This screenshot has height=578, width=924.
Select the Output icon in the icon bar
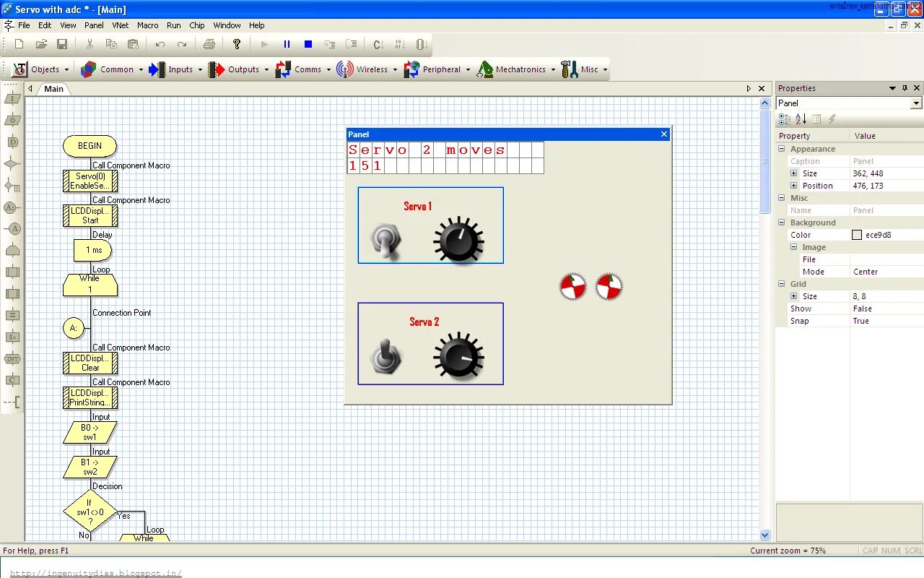pos(12,121)
